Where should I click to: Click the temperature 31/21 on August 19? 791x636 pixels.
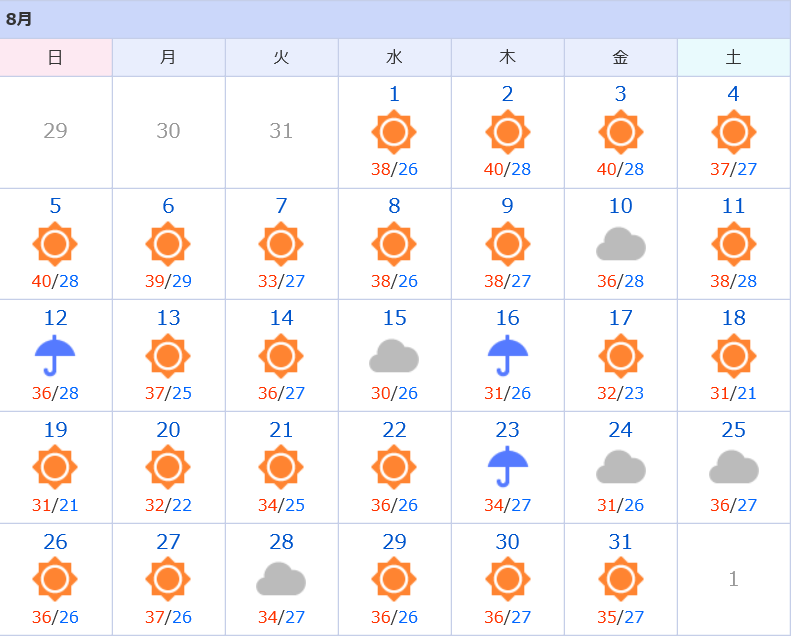(55, 505)
